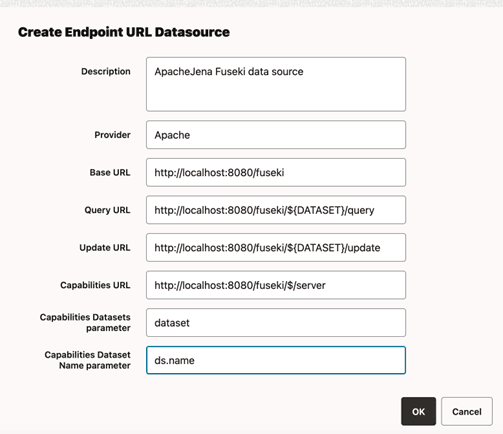Viewport: 503px width, 434px height.
Task: Click the ds.name Dataset Name parameter field
Action: click(276, 360)
